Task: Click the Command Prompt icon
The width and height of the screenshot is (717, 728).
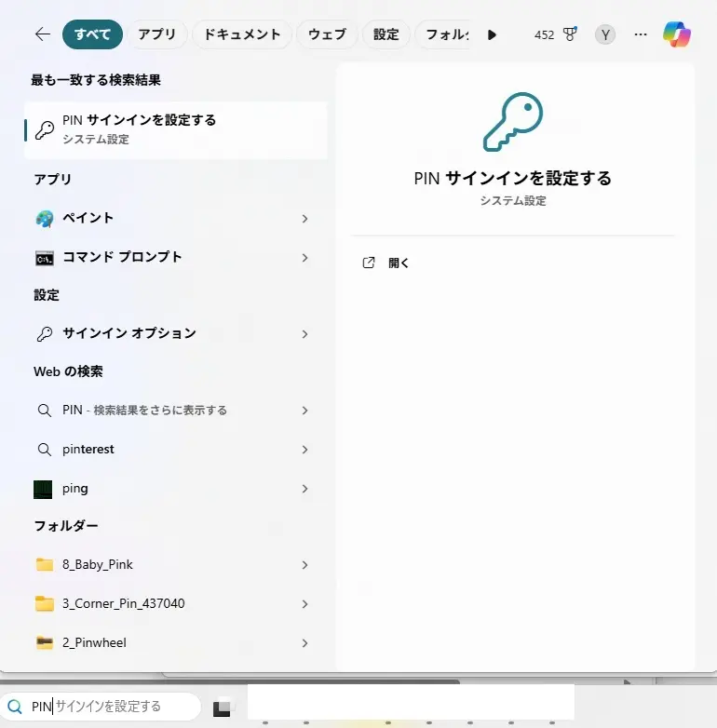Action: pyautogui.click(x=45, y=258)
